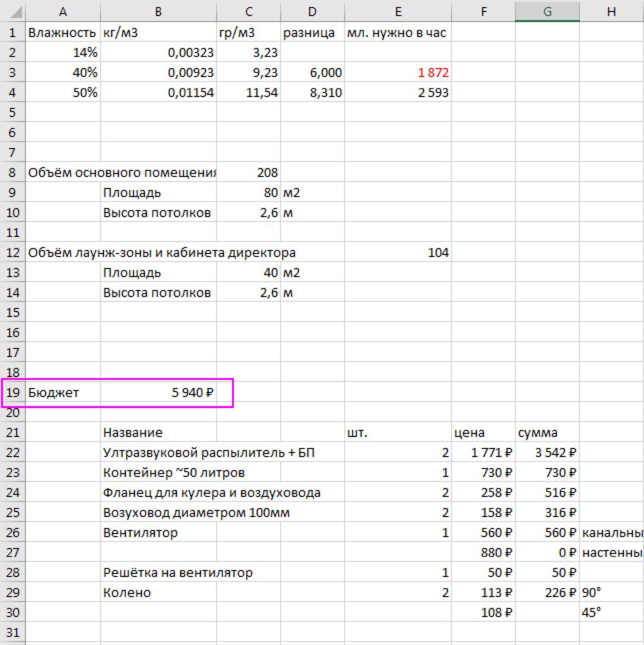
Task: Click 'Объём лаунж-зоны и кабинета директора'
Action: 162,252
